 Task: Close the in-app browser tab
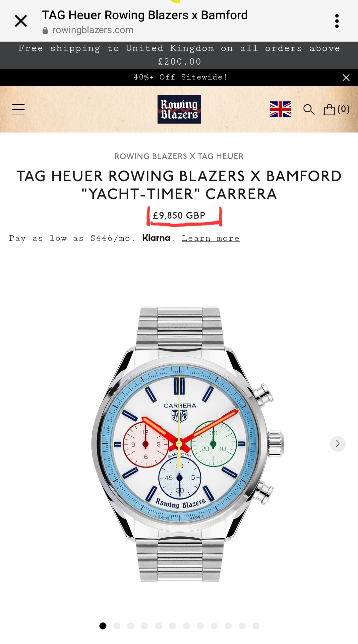click(21, 21)
